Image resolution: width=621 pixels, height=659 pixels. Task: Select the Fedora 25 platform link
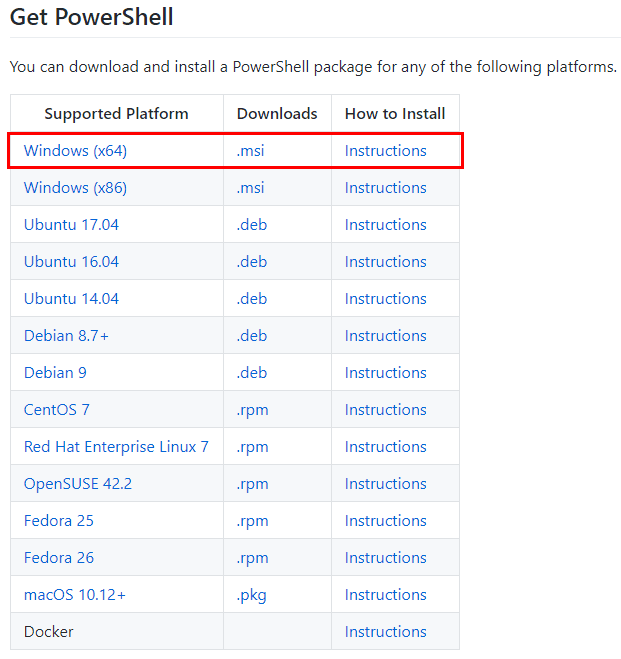click(x=59, y=521)
